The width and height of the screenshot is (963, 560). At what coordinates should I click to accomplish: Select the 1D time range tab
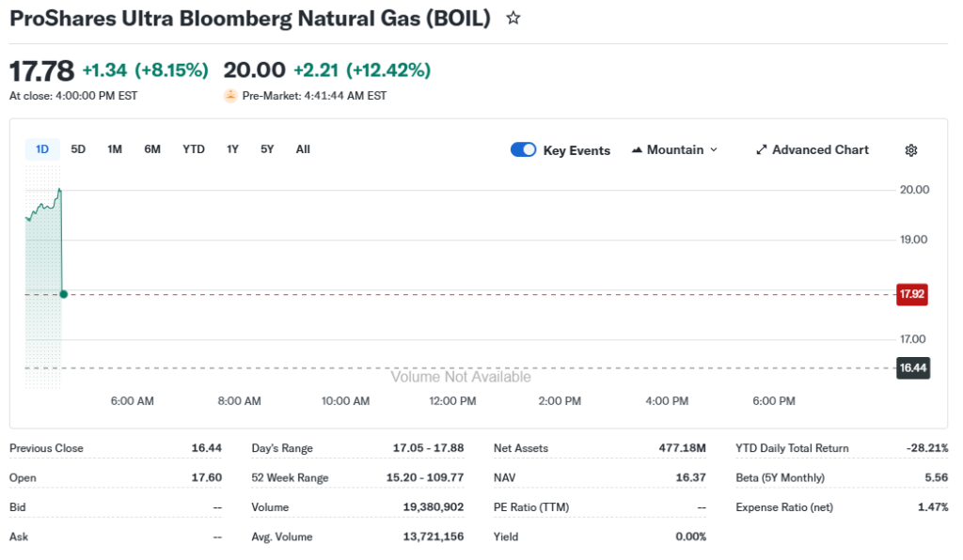point(42,149)
